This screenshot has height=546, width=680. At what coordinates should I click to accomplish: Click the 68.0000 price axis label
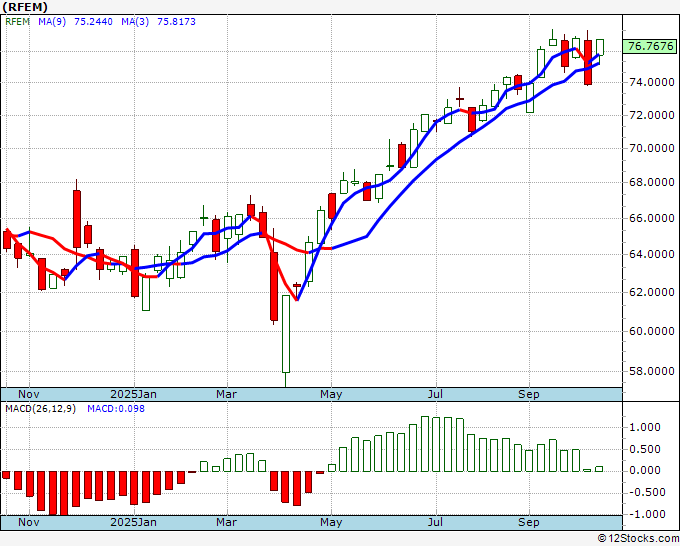point(652,182)
